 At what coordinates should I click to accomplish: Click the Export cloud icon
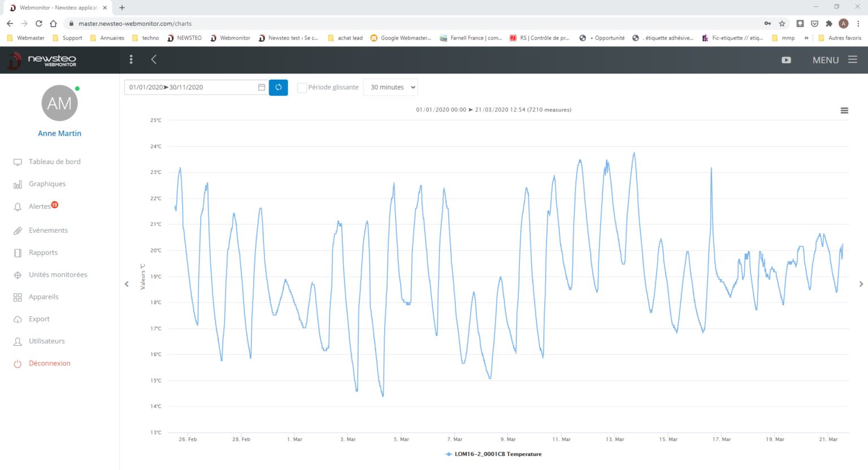click(18, 319)
